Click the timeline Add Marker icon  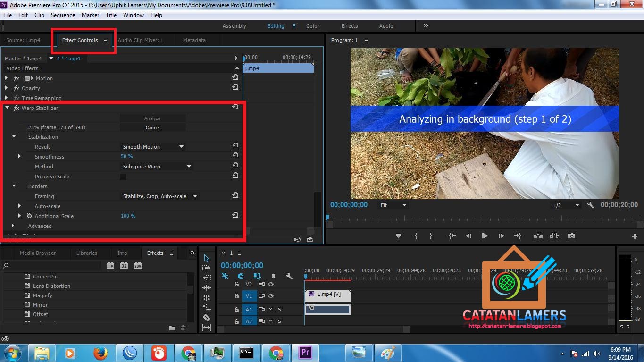click(273, 277)
